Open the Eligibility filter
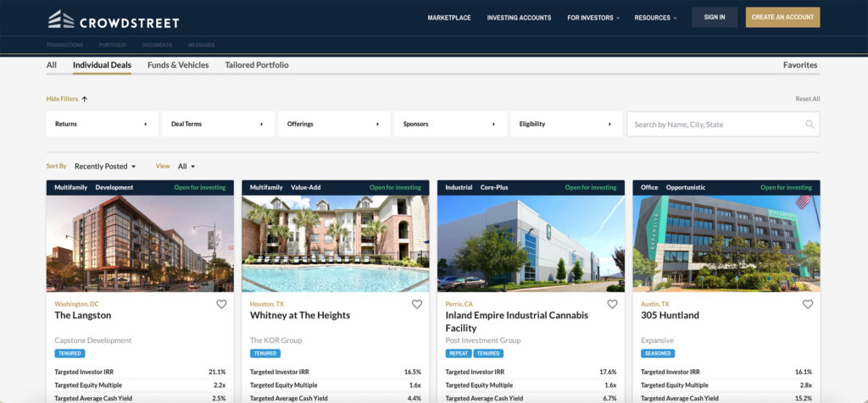The width and height of the screenshot is (868, 403). pyautogui.click(x=565, y=124)
